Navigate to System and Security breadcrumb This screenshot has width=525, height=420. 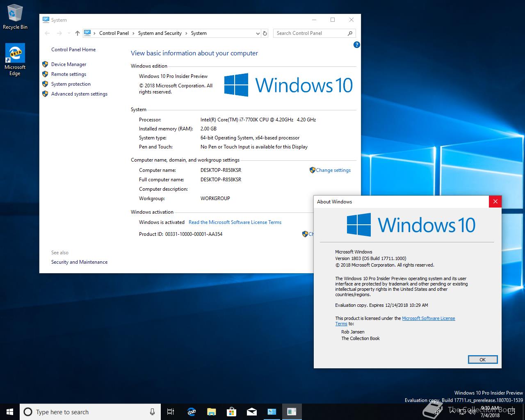(160, 33)
